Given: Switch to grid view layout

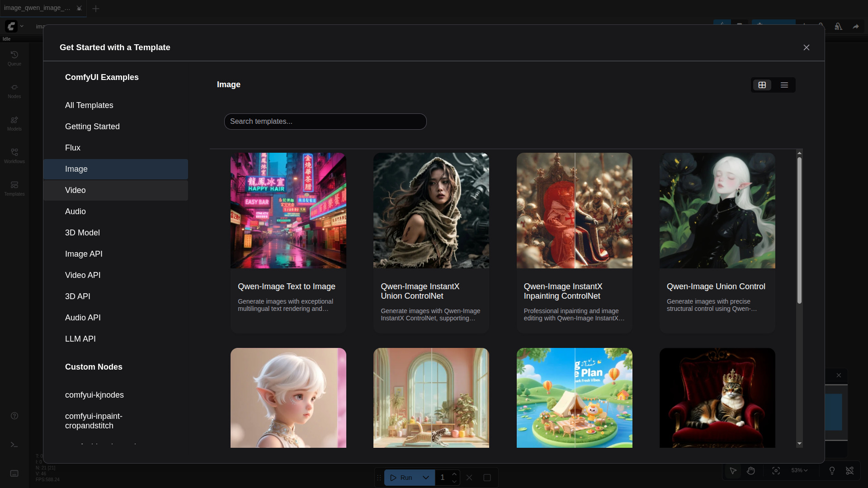Looking at the screenshot, I should point(762,85).
